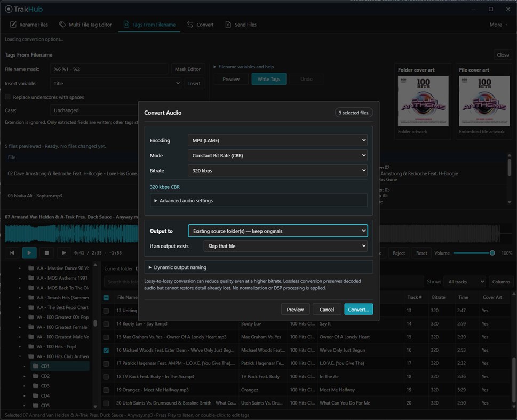The height and width of the screenshot is (420, 517).
Task: Click the Folder cover art thumbnail
Action: pos(423,101)
